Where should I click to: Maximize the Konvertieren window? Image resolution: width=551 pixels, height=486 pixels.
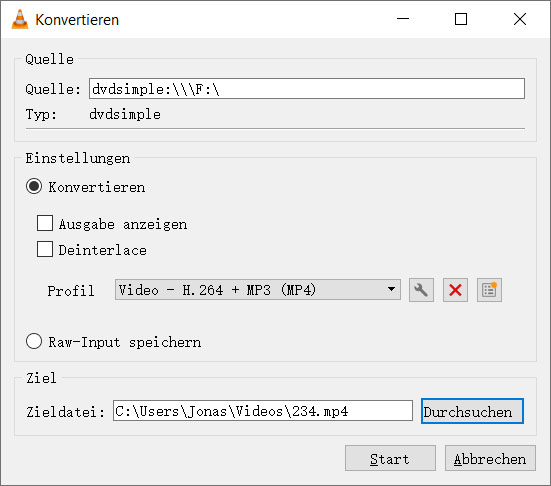pyautogui.click(x=461, y=19)
